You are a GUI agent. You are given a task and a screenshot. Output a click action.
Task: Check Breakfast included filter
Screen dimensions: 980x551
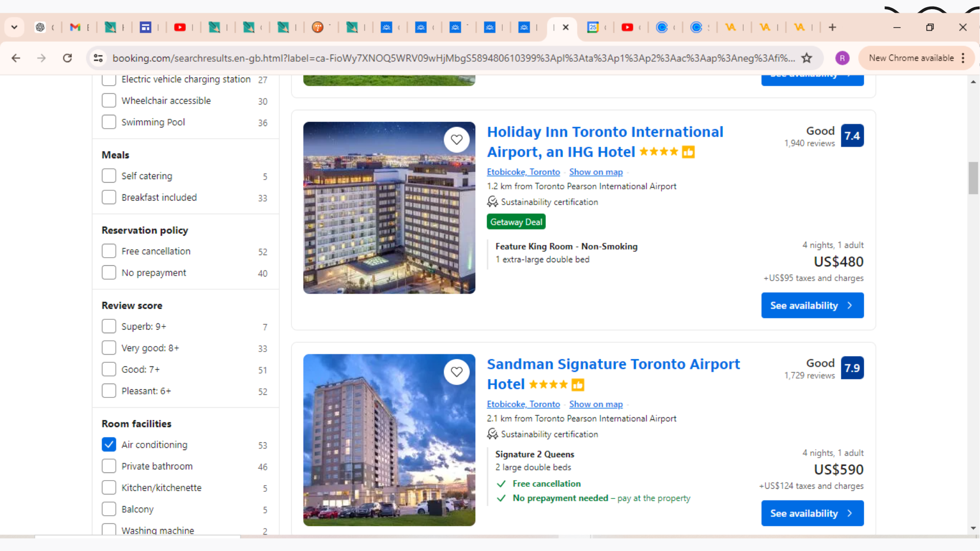(x=109, y=197)
